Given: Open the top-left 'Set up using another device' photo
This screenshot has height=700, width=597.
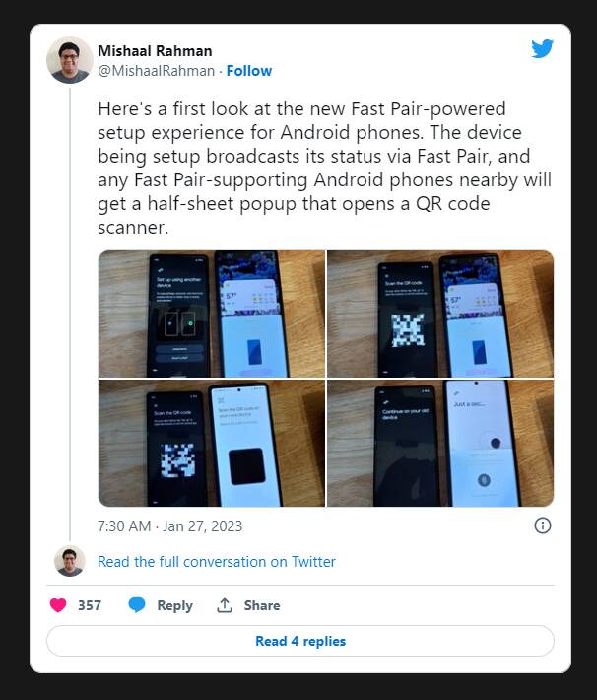Looking at the screenshot, I should tap(211, 314).
